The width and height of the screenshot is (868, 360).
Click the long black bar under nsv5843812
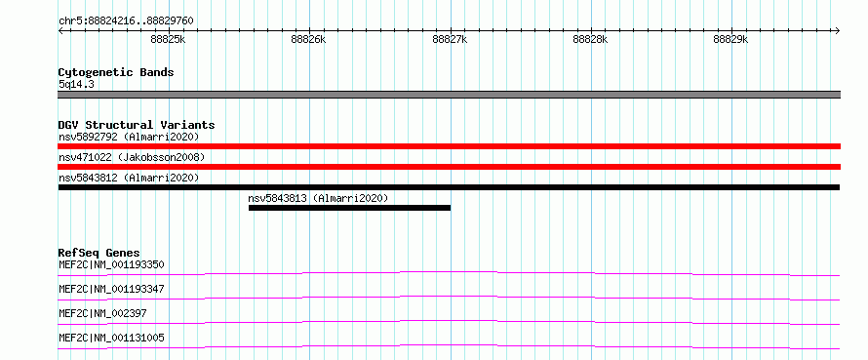click(x=449, y=187)
